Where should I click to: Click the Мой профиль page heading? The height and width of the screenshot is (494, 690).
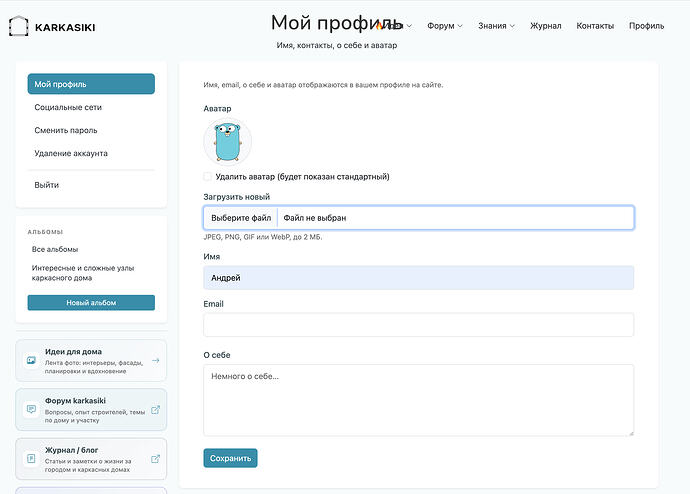(x=337, y=23)
